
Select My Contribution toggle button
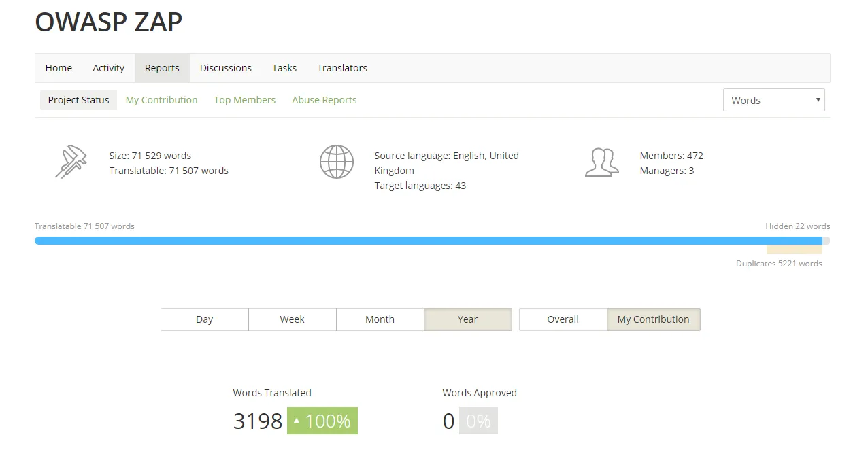[x=654, y=319]
